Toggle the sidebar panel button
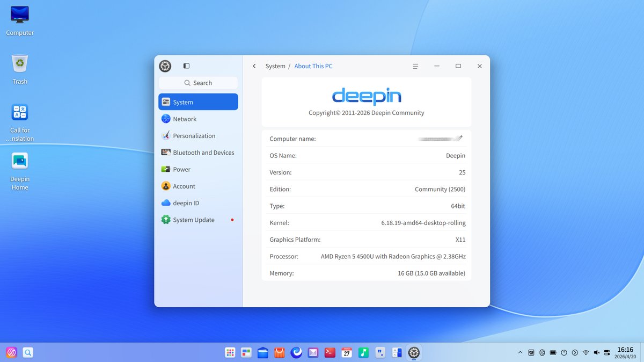 (x=186, y=66)
